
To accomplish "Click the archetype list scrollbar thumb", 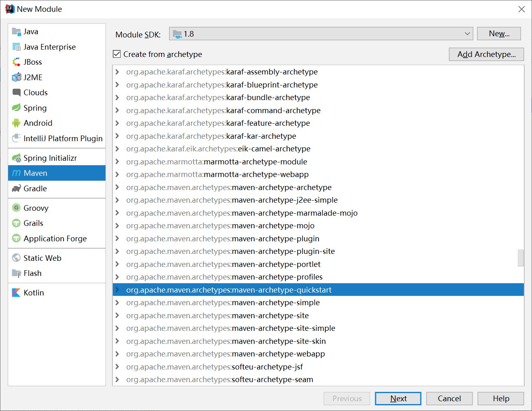I will point(521,258).
